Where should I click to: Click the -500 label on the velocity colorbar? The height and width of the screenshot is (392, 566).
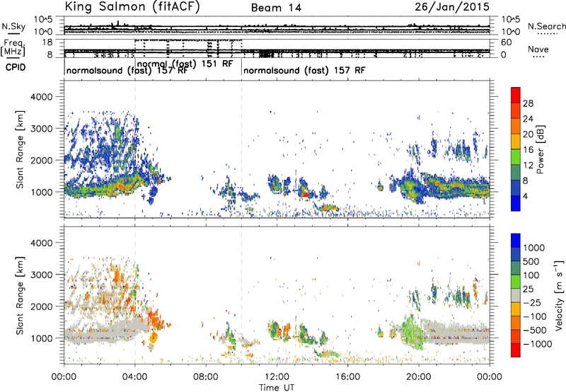(534, 330)
